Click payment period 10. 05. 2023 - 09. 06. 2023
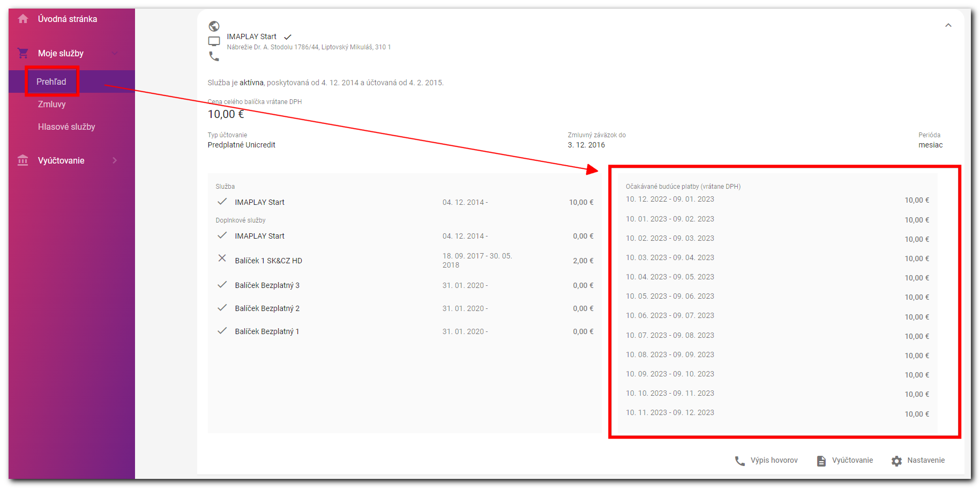980x488 pixels. point(670,296)
